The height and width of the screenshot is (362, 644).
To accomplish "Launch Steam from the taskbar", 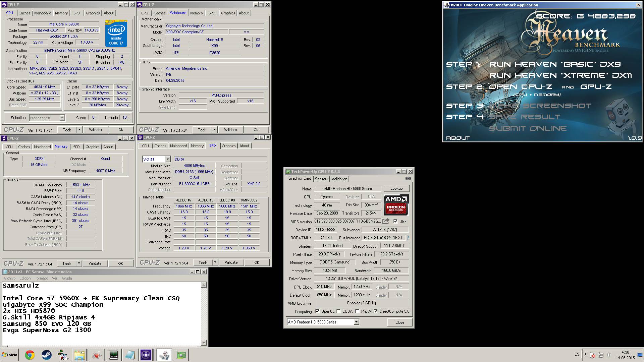I will pyautogui.click(x=46, y=355).
